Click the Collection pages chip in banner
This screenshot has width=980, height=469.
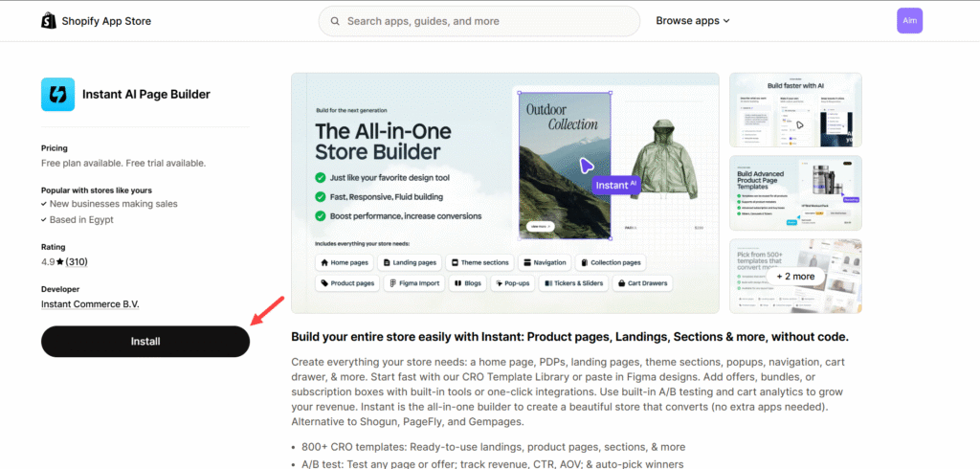click(x=611, y=262)
